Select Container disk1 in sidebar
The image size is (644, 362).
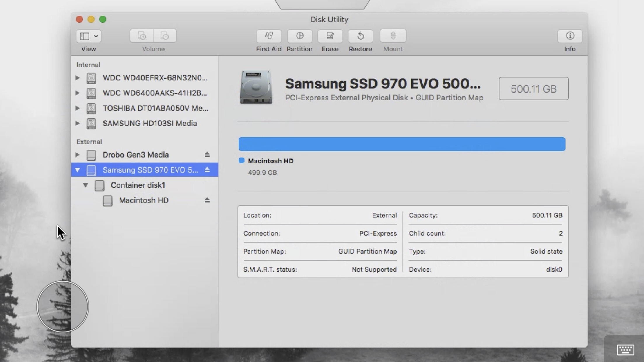point(145,185)
